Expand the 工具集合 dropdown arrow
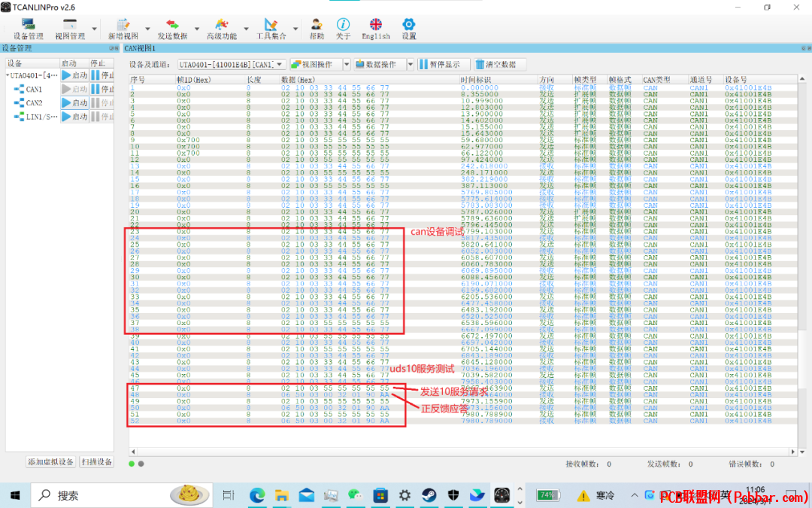The image size is (812, 508). point(295,29)
